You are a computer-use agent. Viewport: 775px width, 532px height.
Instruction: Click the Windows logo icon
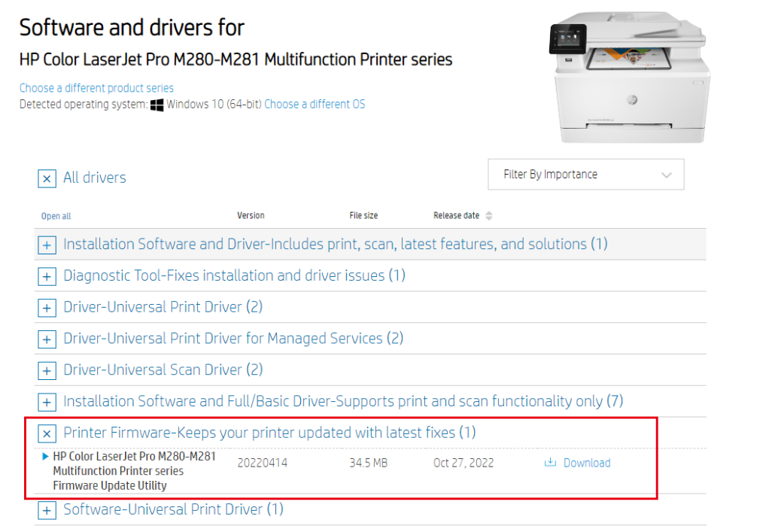157,105
